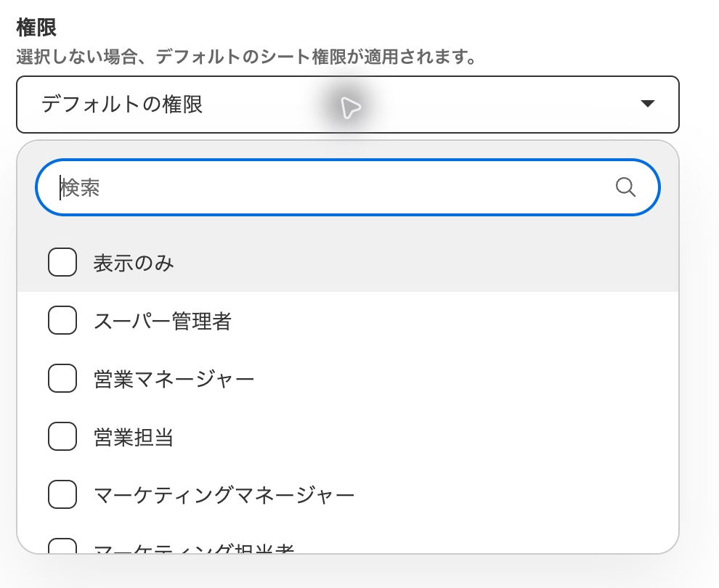Focus the 検索 search input field

(348, 187)
